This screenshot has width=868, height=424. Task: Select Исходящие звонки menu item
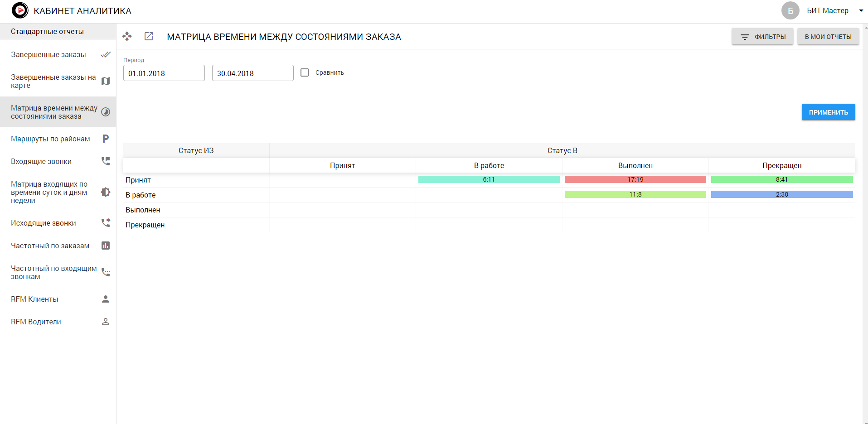(58, 223)
